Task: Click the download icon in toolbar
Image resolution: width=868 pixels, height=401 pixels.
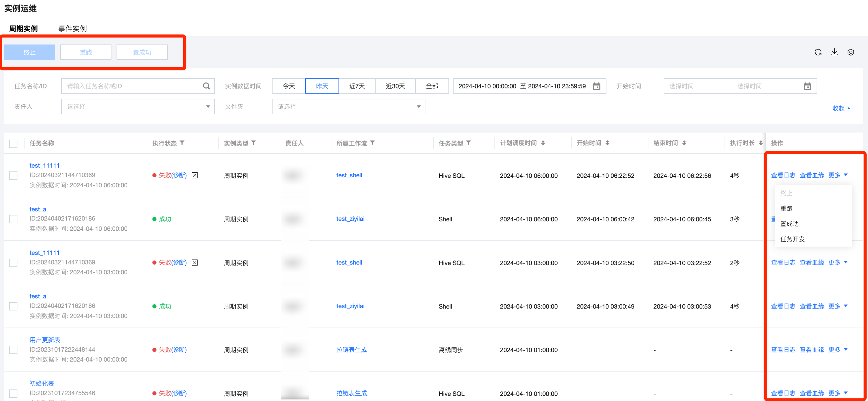Action: [x=834, y=52]
